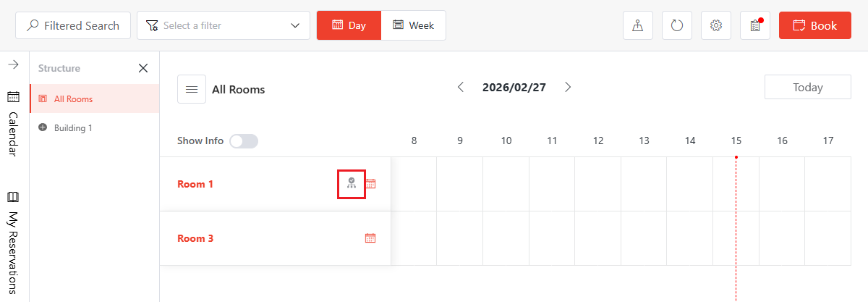Toggle the Show Info switch
Image resolution: width=868 pixels, height=302 pixels.
tap(244, 141)
